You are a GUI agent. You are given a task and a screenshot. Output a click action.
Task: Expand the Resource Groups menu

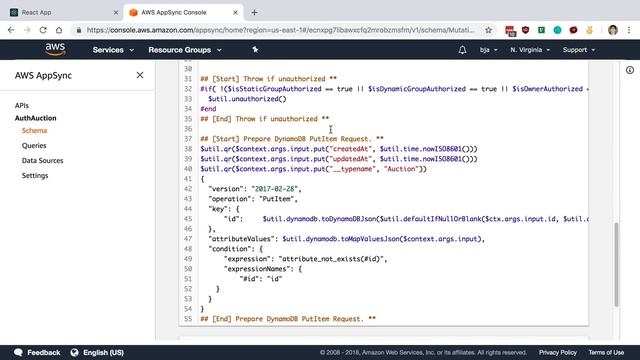point(185,50)
